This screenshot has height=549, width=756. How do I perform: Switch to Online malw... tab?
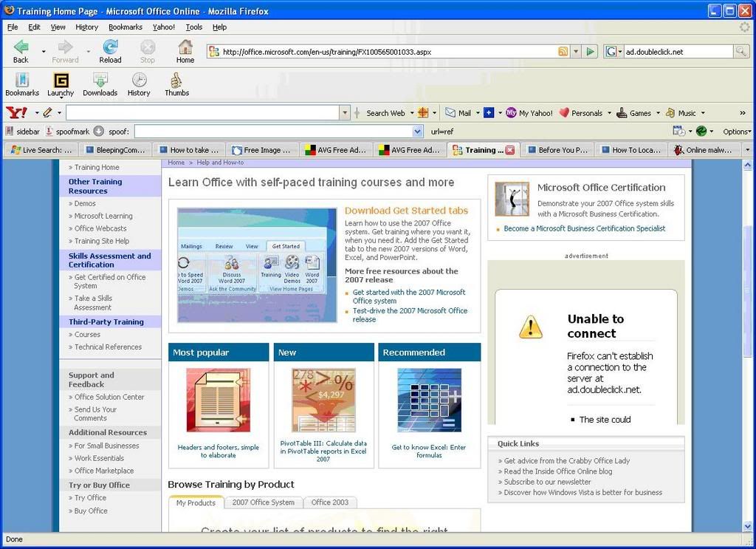point(704,150)
